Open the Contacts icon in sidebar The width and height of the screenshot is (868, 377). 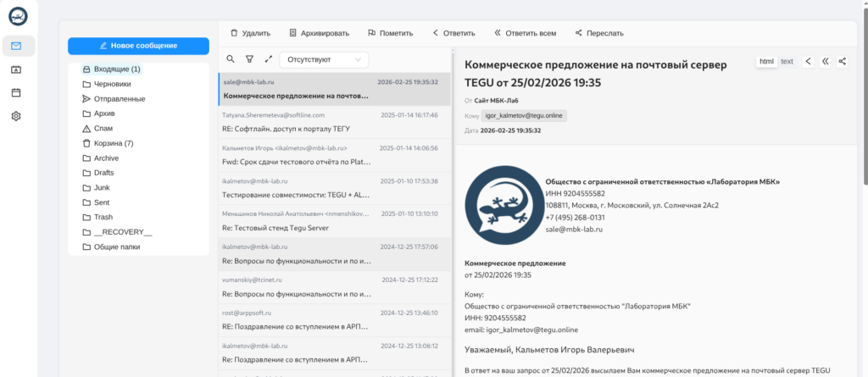click(17, 69)
